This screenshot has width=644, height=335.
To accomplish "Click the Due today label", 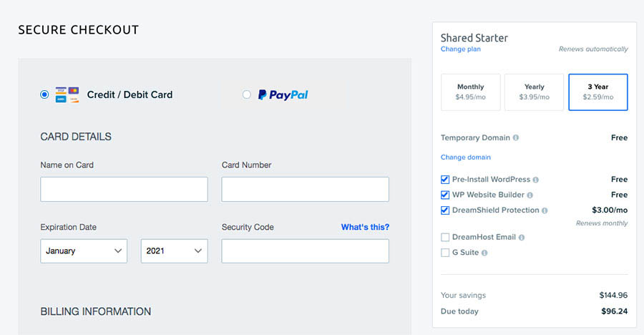I will tap(459, 311).
